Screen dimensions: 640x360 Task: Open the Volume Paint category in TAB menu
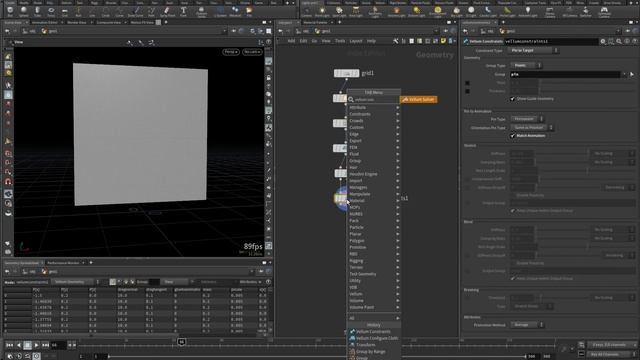[373, 307]
